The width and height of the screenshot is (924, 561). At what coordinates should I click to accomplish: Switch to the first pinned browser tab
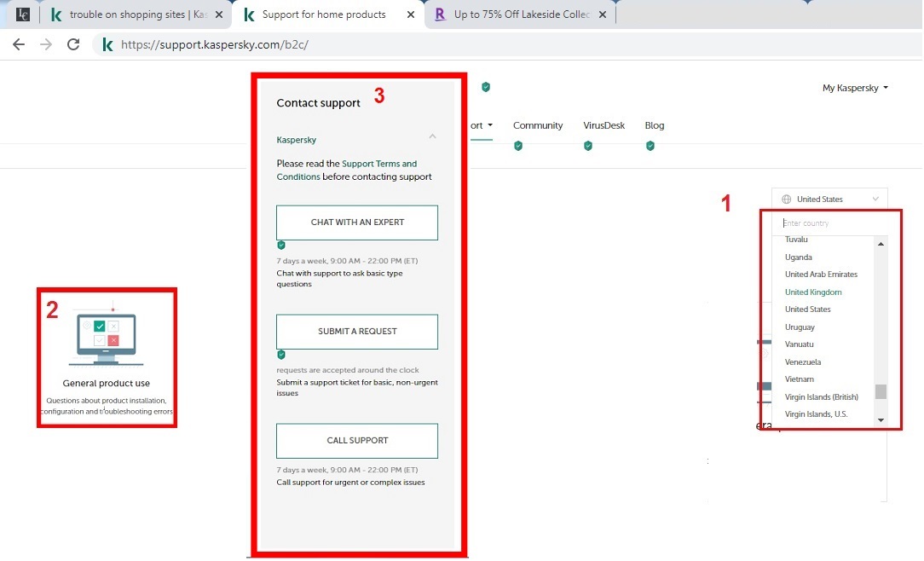(23, 14)
